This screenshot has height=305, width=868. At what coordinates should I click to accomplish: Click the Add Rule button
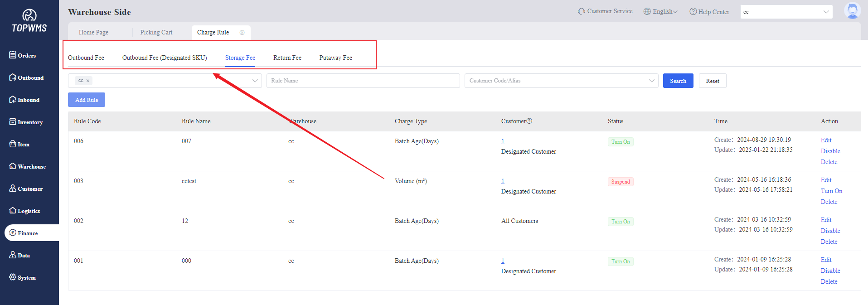pos(87,100)
